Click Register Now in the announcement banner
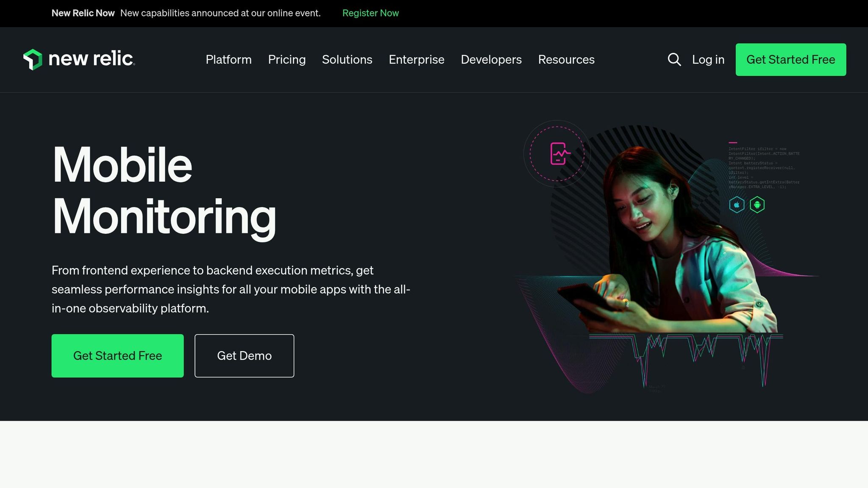868x488 pixels. [x=370, y=13]
